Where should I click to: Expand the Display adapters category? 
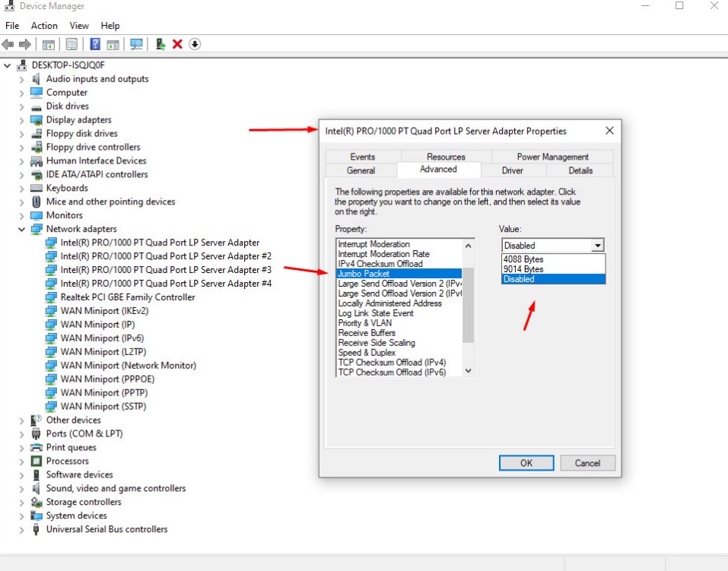pyautogui.click(x=21, y=120)
